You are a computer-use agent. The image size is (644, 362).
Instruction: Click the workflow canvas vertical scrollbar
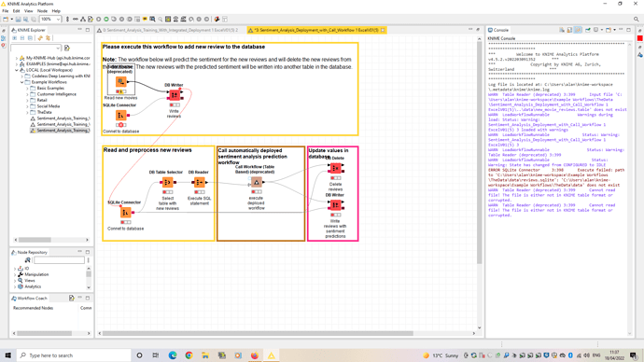click(480, 153)
